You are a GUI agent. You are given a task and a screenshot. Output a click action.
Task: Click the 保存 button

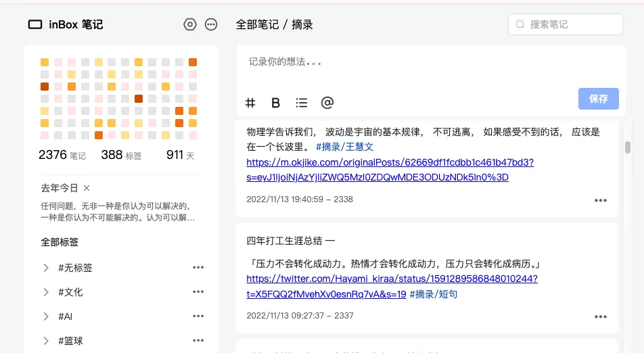click(x=598, y=99)
